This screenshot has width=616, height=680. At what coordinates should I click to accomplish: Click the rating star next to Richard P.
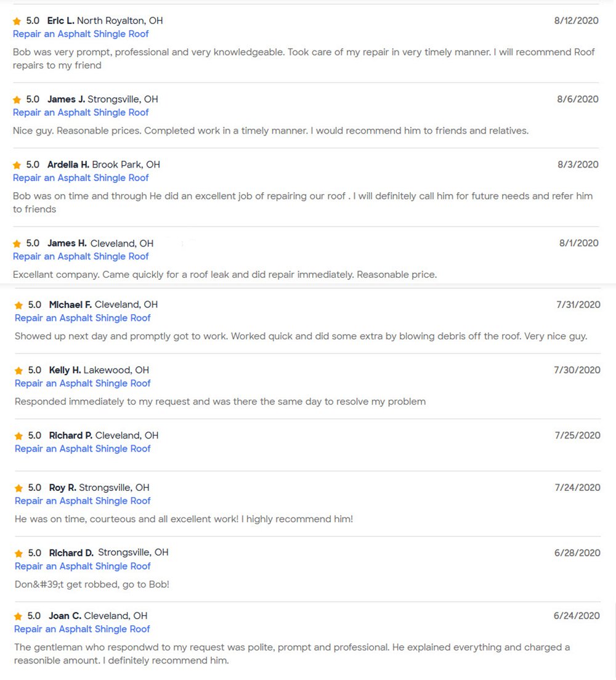[x=19, y=435]
